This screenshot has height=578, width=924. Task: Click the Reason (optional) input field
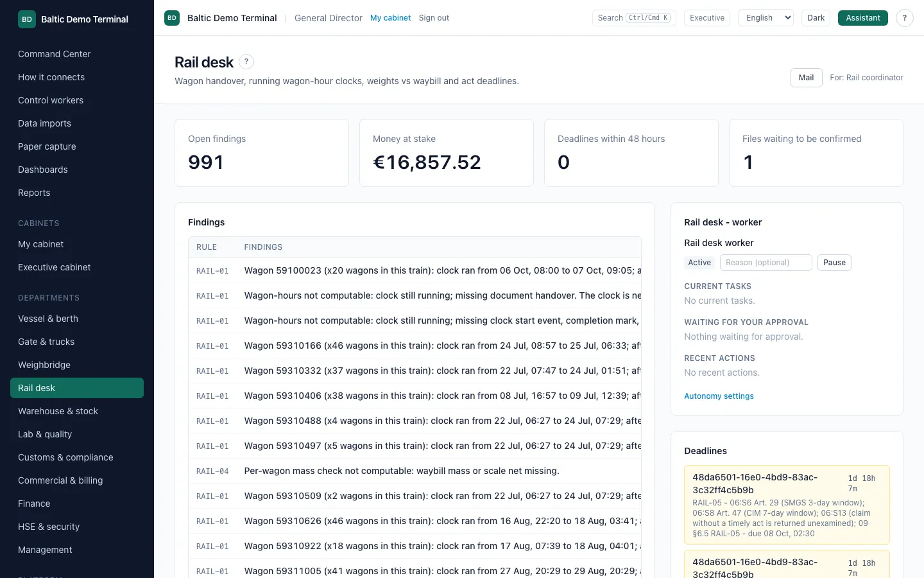click(x=766, y=263)
